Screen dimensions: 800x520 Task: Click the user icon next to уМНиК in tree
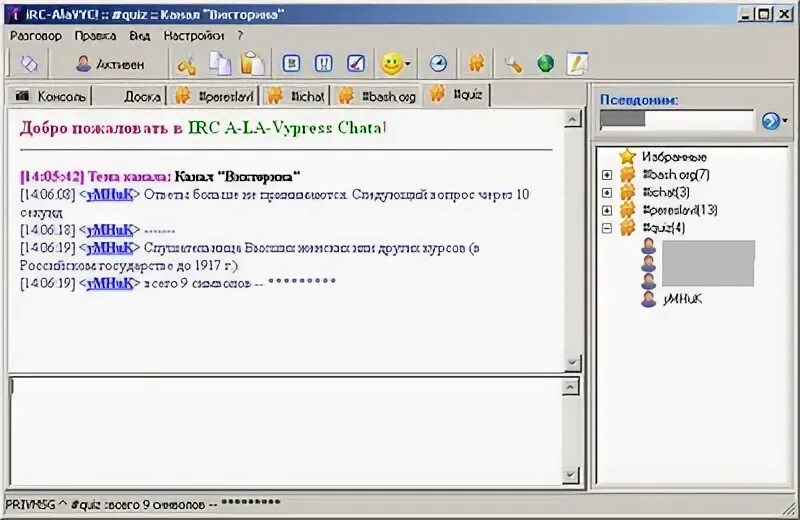(648, 299)
